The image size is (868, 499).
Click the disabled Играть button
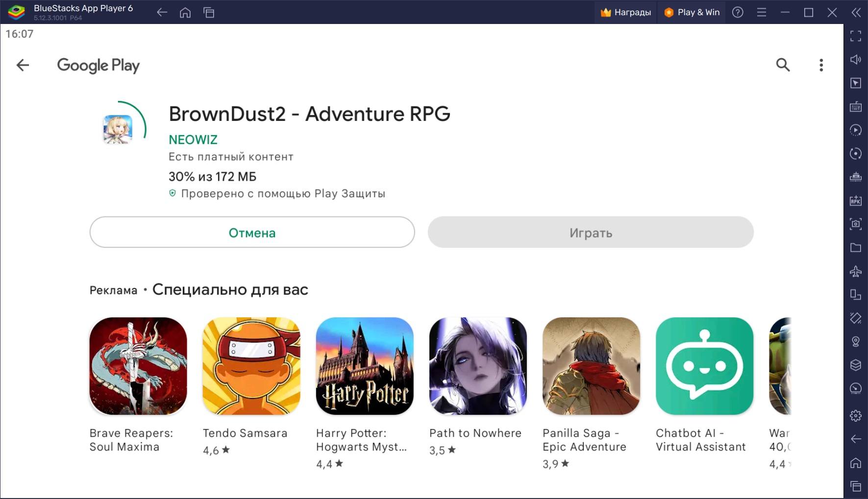591,232
